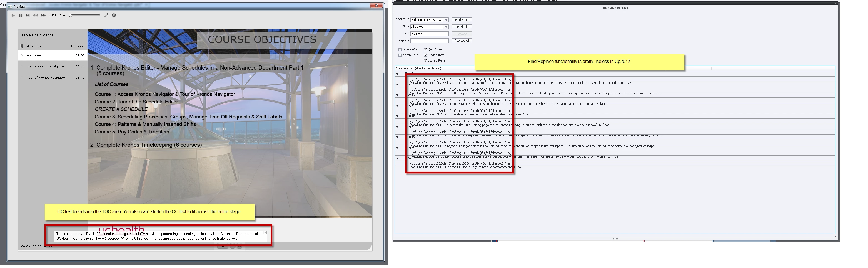Click the 00:03 / 05:29 elapsed time readout
This screenshot has height=268, width=868.
pos(37,246)
